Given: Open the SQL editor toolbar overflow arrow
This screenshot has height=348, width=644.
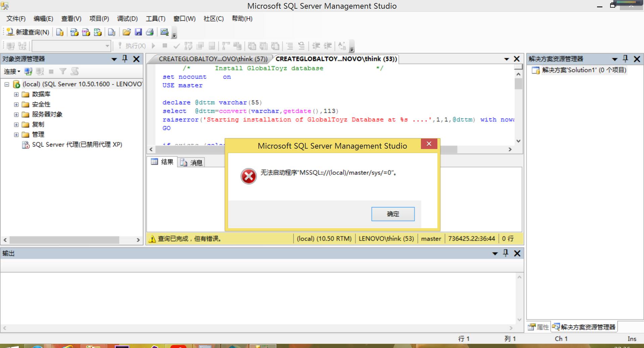Looking at the screenshot, I should point(352,47).
